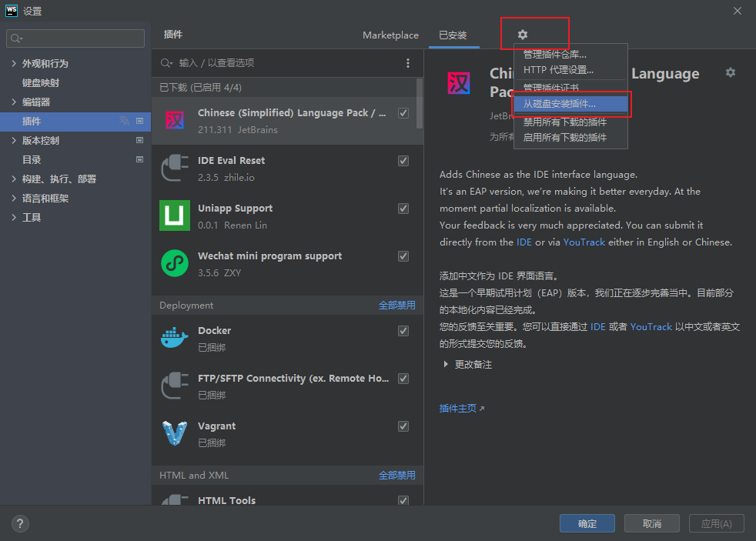Click the help question mark button
Screen dimensions: 756x541
pos(20,523)
